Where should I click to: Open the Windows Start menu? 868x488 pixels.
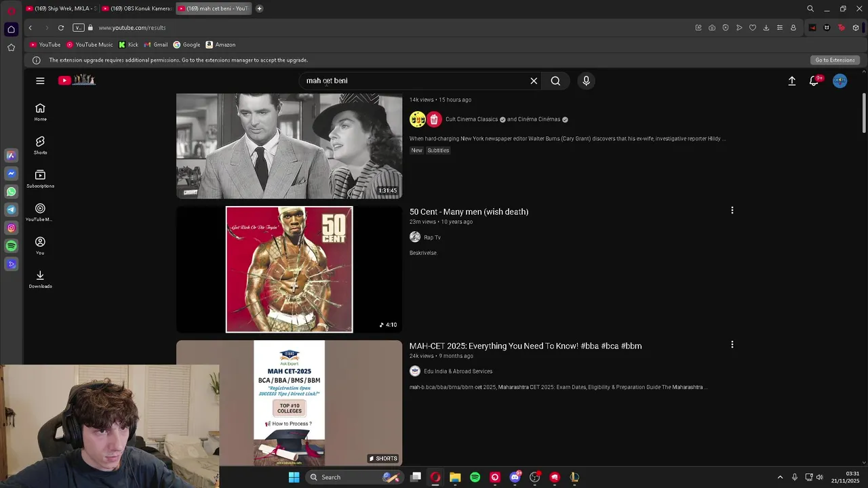point(294,477)
